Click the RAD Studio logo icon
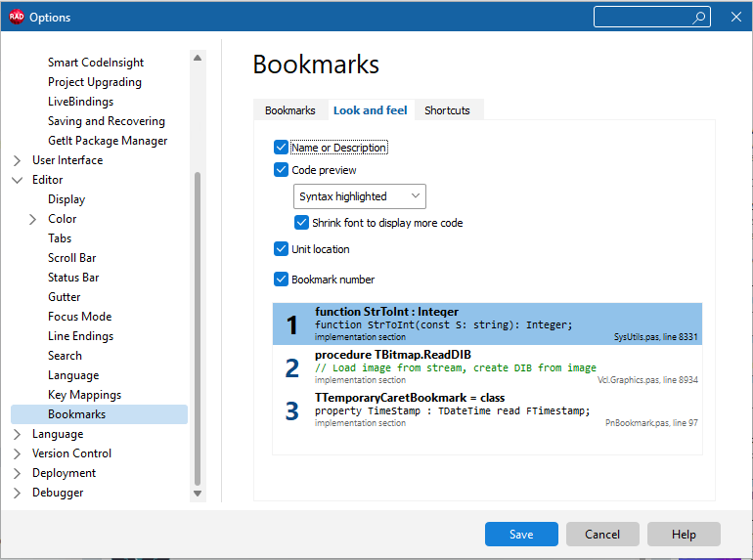Screen dimensions: 753x560 (17, 17)
